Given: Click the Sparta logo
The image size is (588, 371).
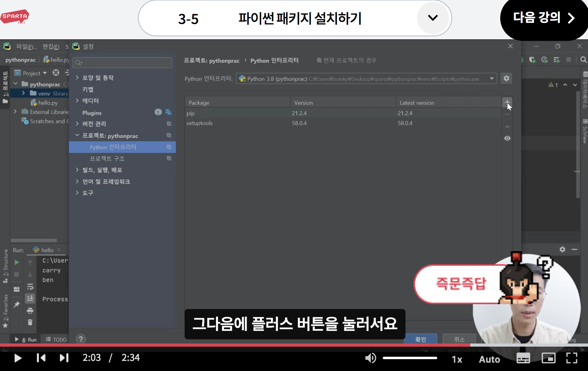Looking at the screenshot, I should click(15, 16).
